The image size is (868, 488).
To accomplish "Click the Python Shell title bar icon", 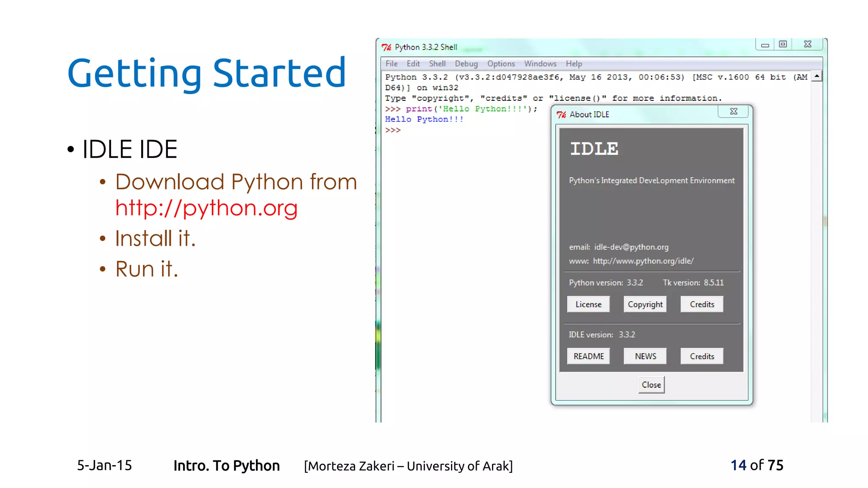I will 387,47.
